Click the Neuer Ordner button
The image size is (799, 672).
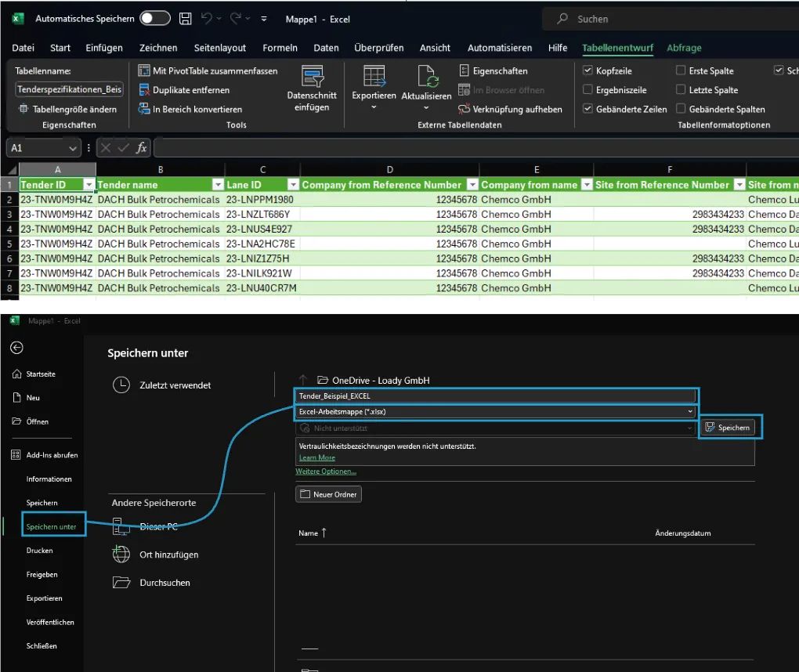329,494
